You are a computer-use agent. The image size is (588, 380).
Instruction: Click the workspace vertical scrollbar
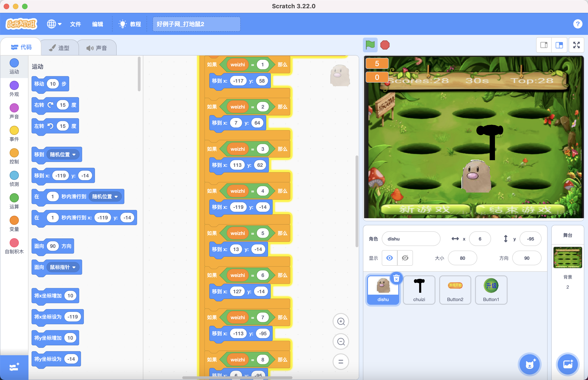(357, 201)
